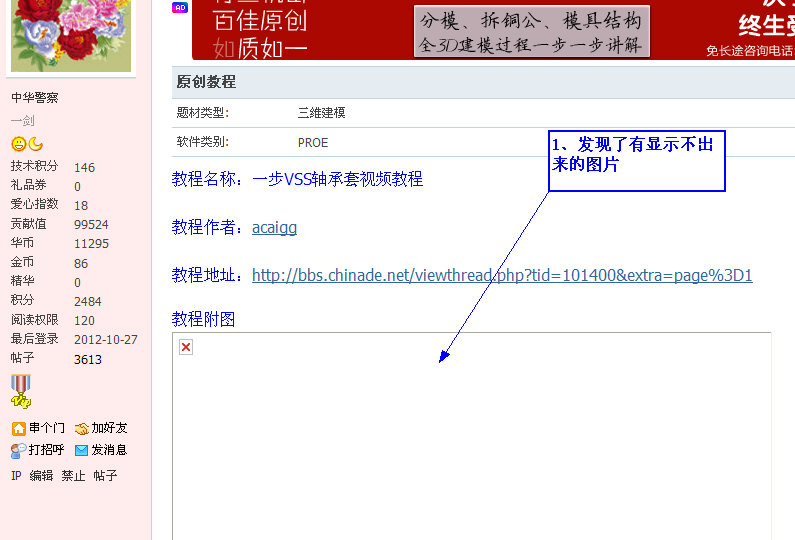Click the 金币 value 86
Image resolution: width=795 pixels, height=540 pixels.
coord(81,264)
